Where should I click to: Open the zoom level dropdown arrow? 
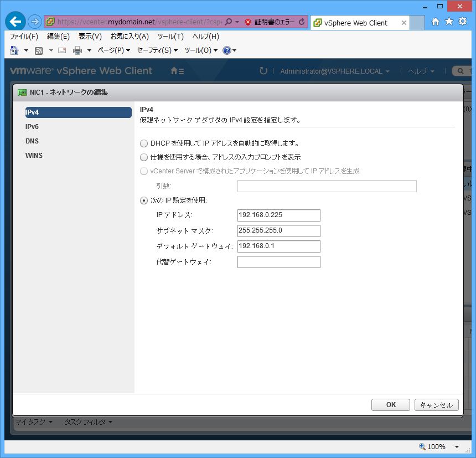(x=457, y=446)
